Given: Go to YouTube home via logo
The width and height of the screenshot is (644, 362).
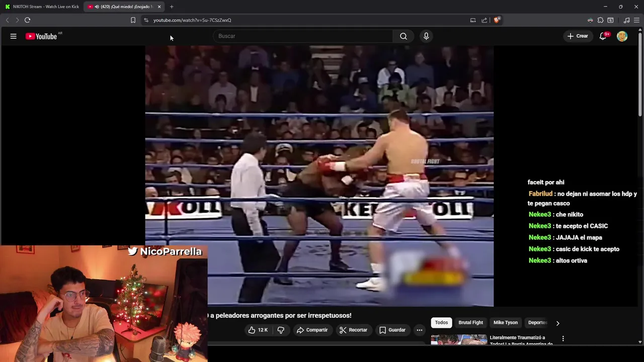Looking at the screenshot, I should click(x=41, y=36).
